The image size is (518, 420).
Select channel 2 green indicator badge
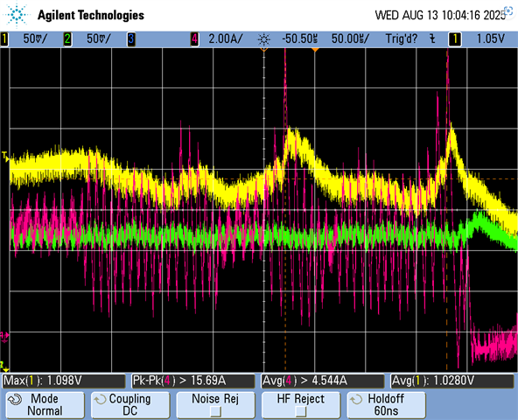67,39
